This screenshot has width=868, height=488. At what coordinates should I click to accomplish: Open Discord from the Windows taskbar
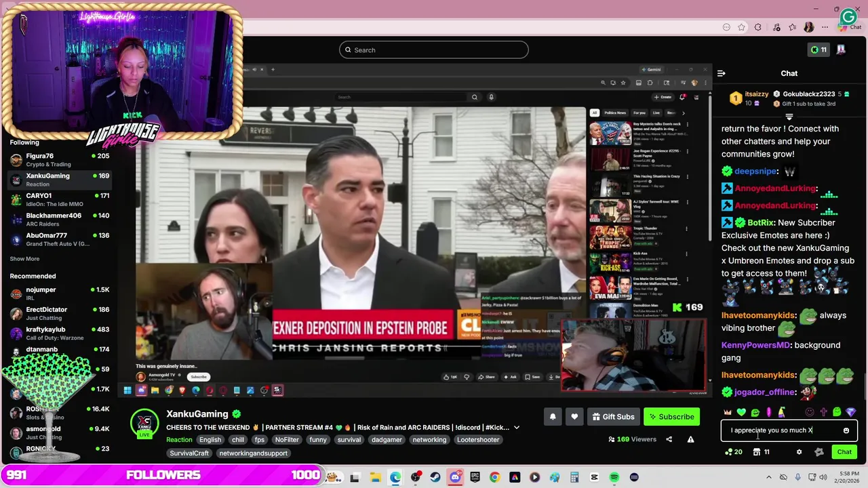pos(455,477)
